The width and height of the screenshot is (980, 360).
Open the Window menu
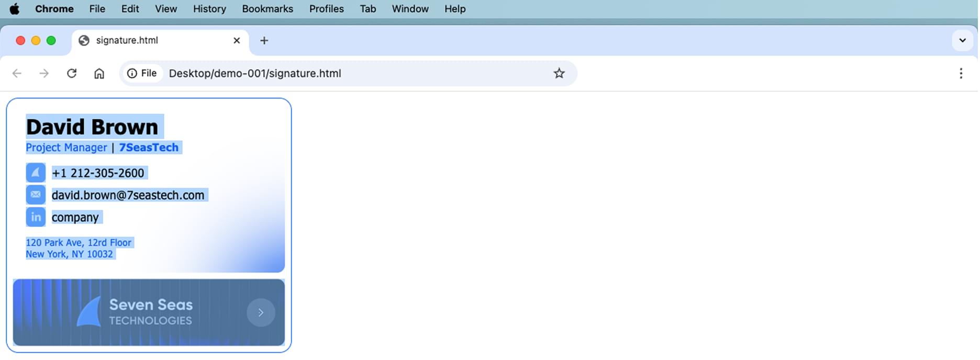[410, 9]
